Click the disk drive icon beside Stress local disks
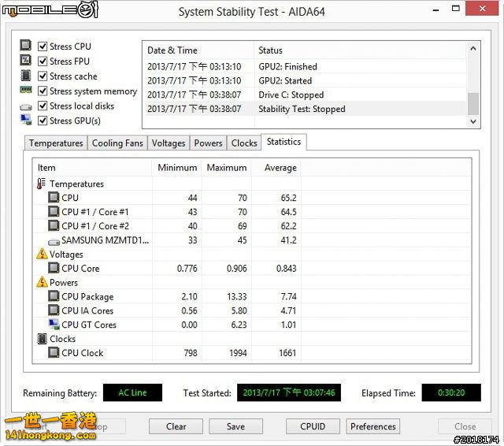 [26, 106]
